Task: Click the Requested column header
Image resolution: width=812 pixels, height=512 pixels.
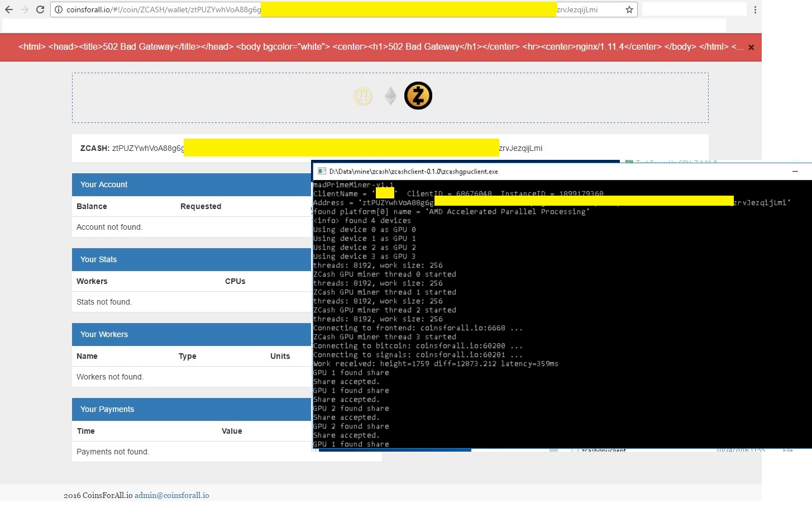Action: point(200,206)
